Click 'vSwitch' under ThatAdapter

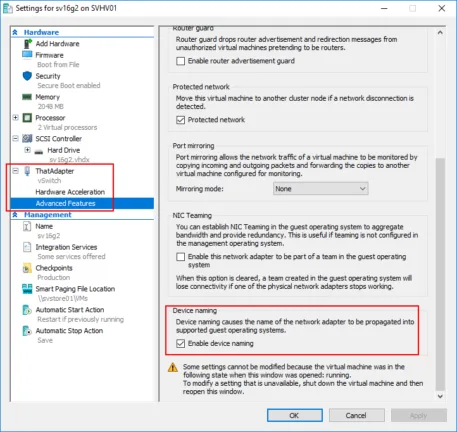(49, 181)
